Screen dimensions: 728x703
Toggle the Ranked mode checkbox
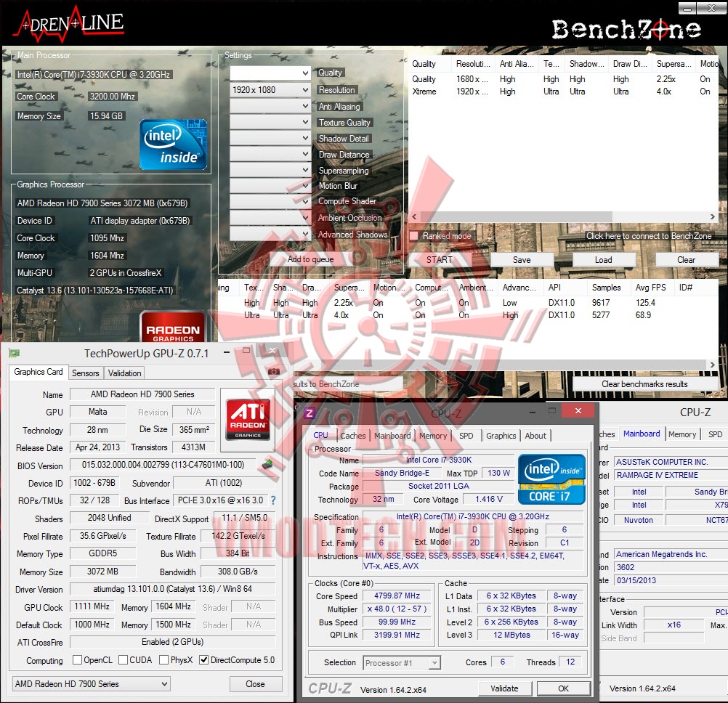click(413, 236)
